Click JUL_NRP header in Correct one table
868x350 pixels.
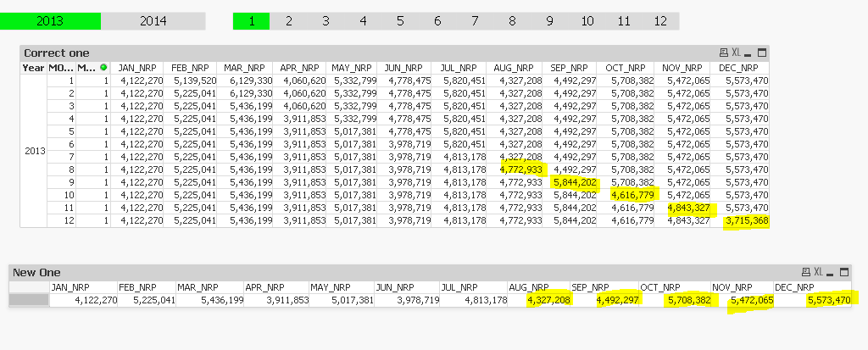coord(459,68)
